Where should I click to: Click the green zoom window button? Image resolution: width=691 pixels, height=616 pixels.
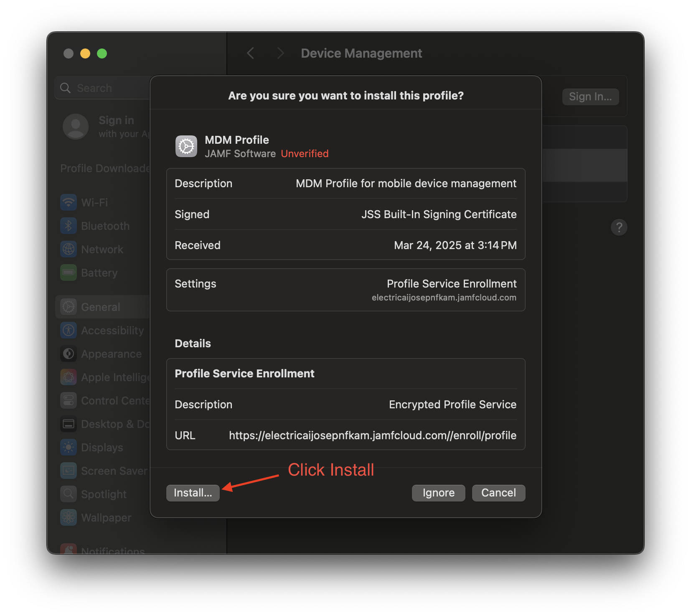pos(102,53)
